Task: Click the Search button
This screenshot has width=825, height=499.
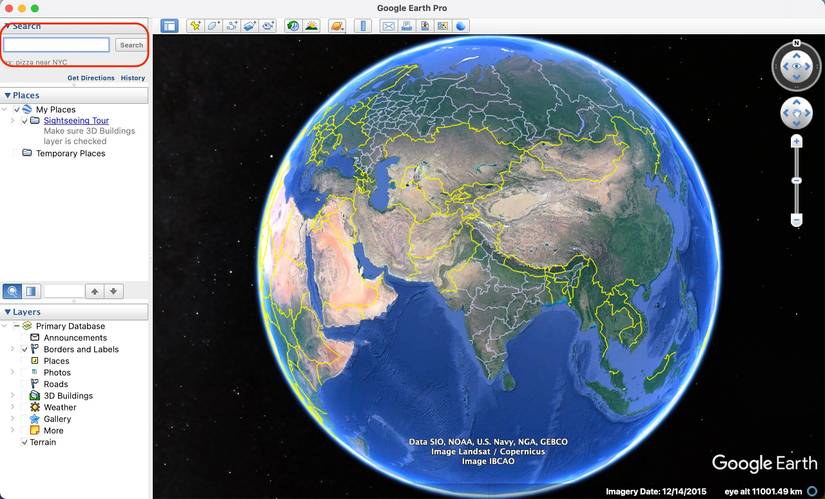Action: (x=131, y=45)
